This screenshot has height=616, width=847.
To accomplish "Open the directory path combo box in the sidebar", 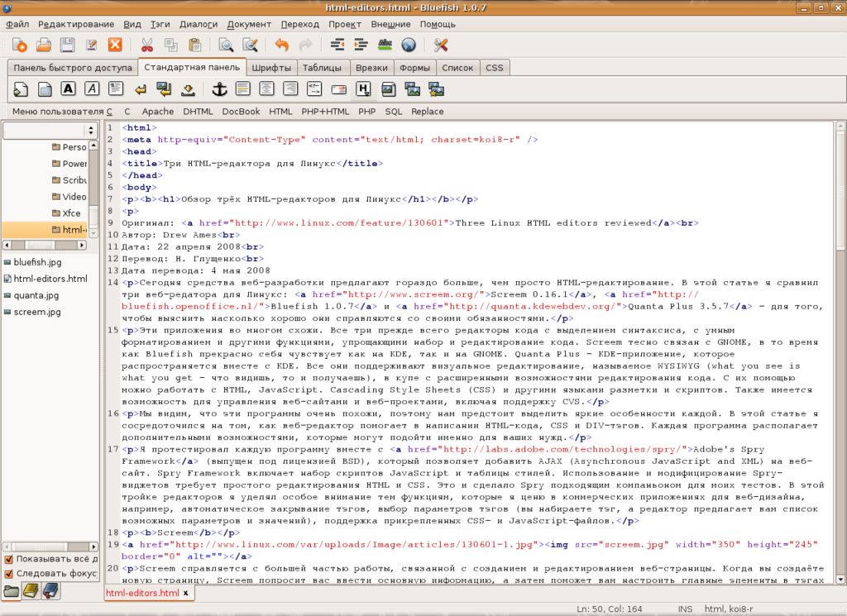I will point(50,130).
